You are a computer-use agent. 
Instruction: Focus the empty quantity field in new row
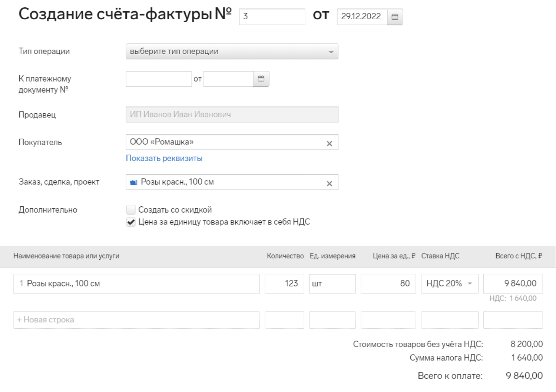(284, 320)
